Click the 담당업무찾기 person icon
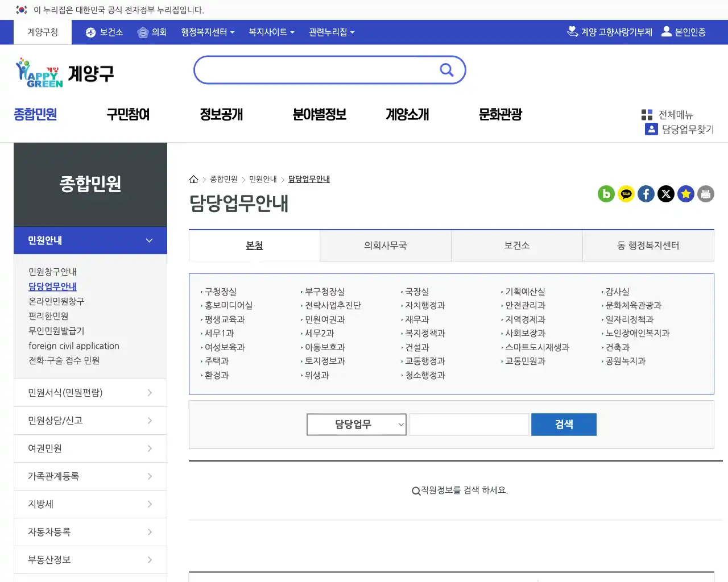 pyautogui.click(x=651, y=130)
